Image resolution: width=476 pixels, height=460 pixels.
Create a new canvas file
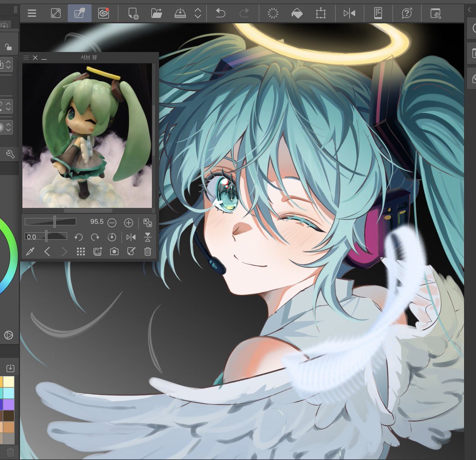(x=133, y=13)
